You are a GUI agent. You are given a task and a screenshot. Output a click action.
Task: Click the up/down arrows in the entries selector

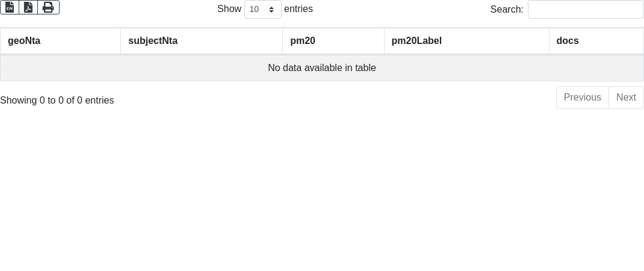[271, 10]
